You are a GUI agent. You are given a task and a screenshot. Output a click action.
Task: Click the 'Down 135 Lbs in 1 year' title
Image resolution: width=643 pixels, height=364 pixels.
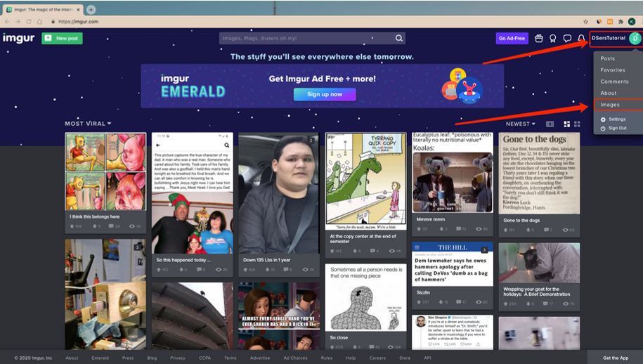(x=266, y=260)
